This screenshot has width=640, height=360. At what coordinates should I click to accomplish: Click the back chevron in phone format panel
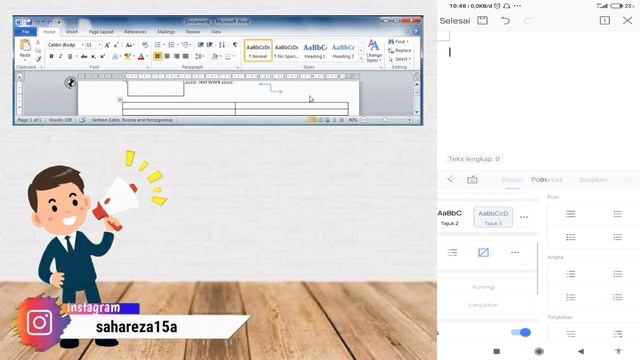tap(451, 179)
